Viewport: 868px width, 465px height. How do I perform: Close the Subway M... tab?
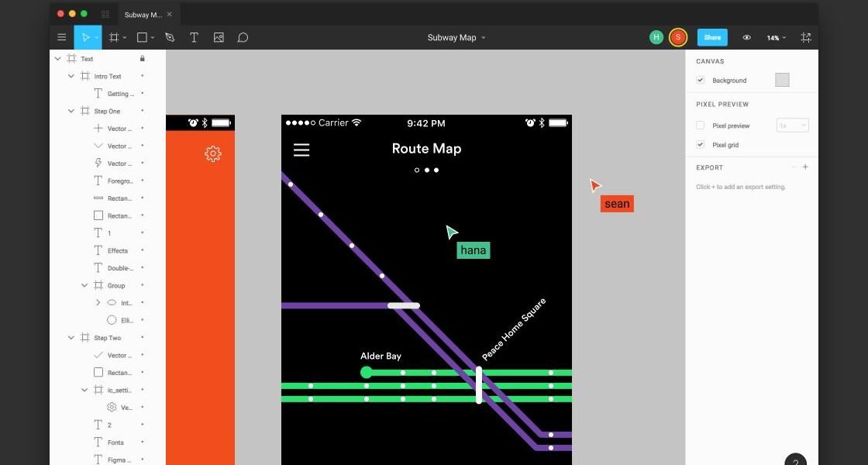coord(170,15)
